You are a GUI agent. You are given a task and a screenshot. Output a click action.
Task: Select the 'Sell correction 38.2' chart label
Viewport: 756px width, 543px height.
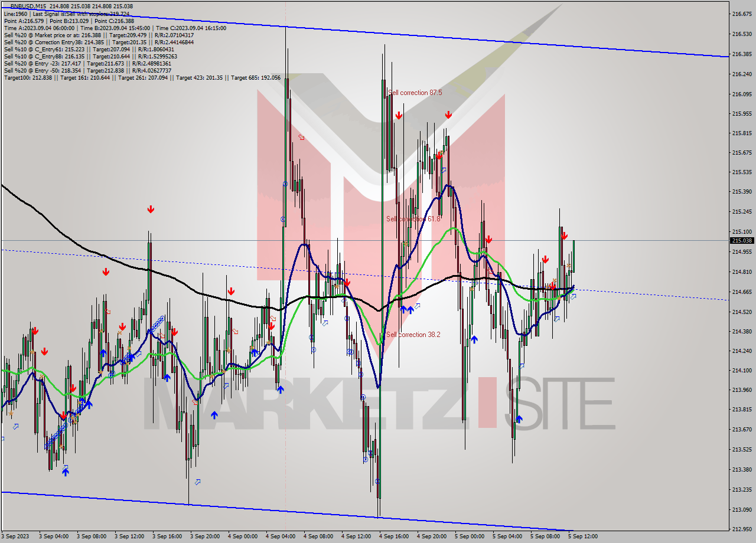click(413, 335)
